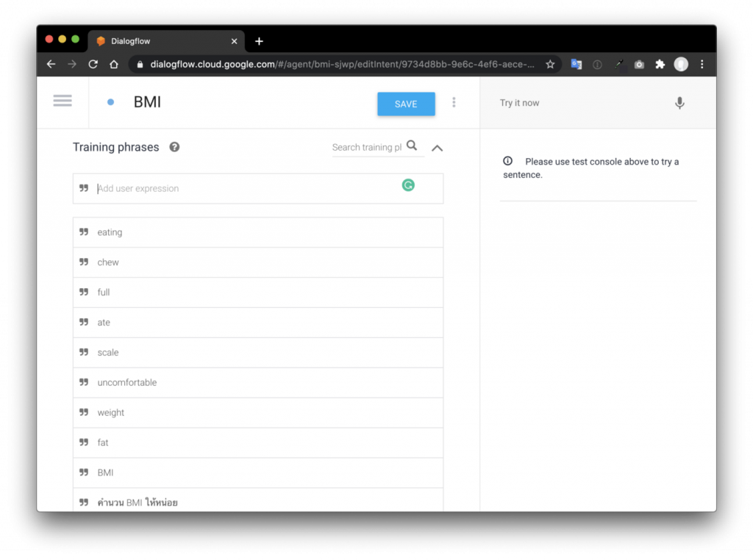Viewport: 753px width, 560px height.
Task: Select the 'full' training phrase
Action: 258,292
